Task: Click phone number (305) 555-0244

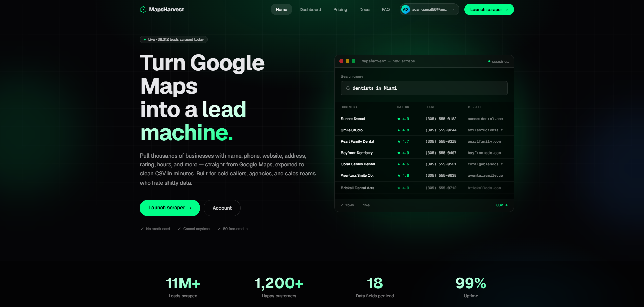Action: [441, 130]
